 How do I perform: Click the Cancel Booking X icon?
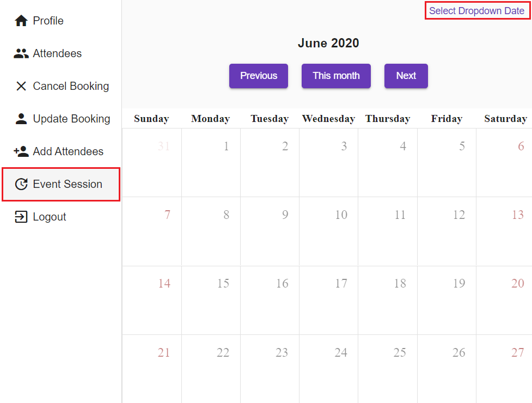pyautogui.click(x=21, y=86)
